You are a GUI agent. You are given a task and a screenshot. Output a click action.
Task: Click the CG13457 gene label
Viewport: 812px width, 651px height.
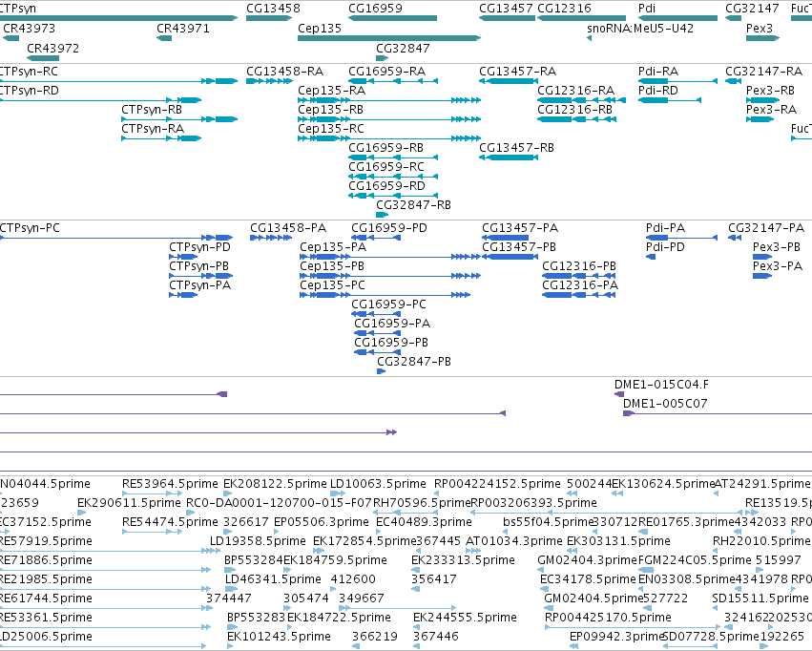pos(506,9)
